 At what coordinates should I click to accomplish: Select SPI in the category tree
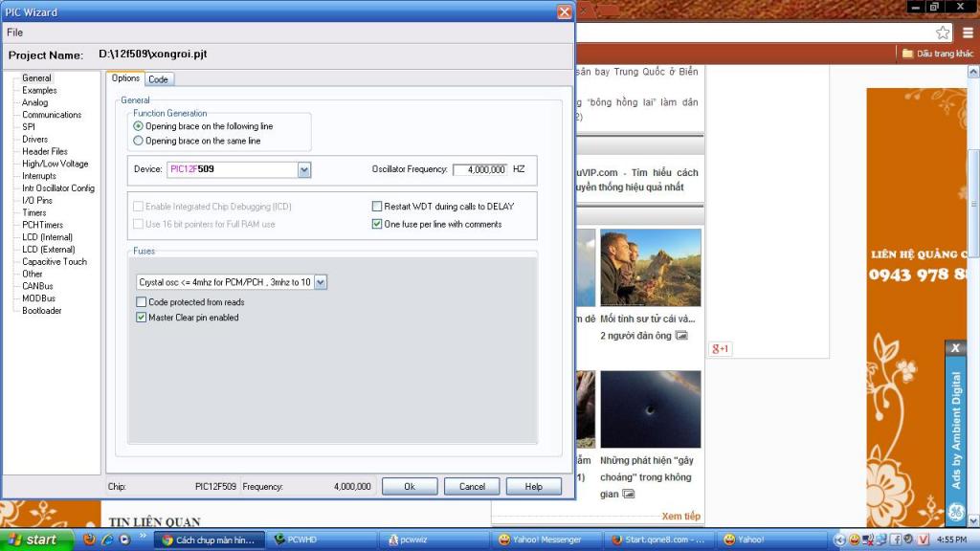point(29,127)
